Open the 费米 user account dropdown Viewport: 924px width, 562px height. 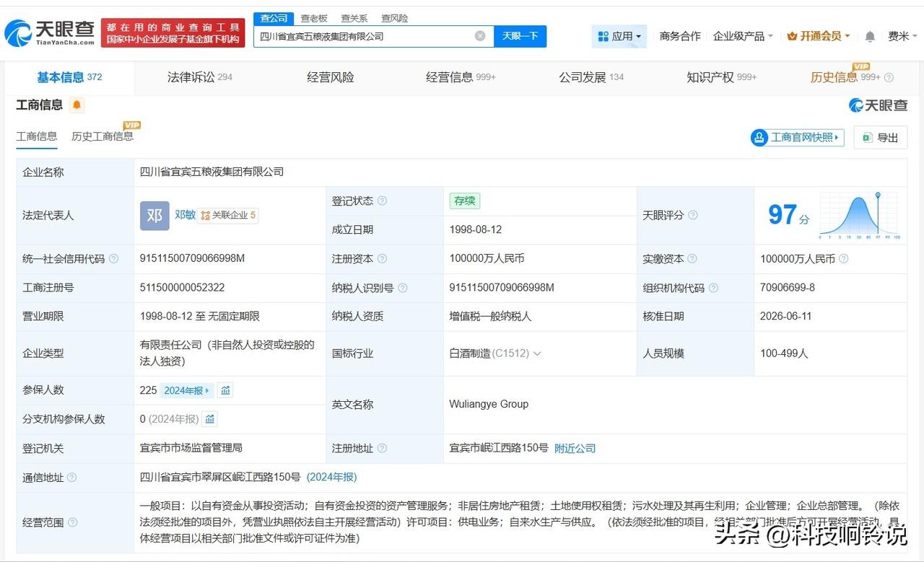coord(902,36)
